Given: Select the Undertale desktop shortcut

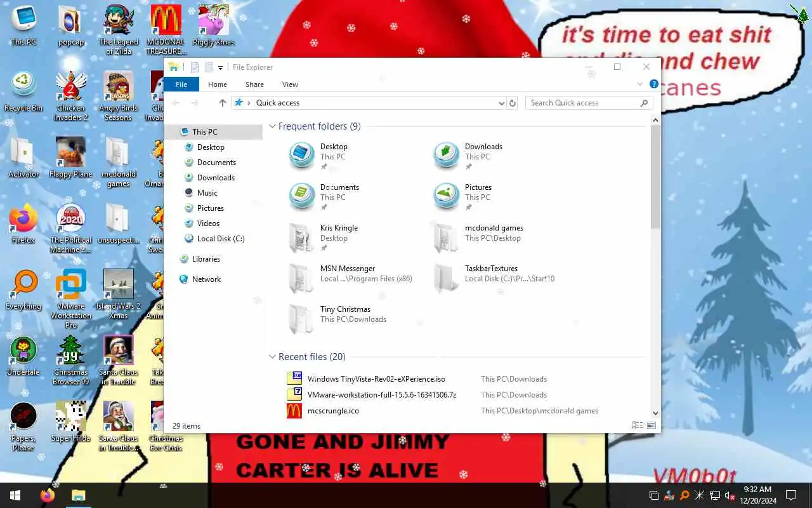Looking at the screenshot, I should (x=23, y=356).
